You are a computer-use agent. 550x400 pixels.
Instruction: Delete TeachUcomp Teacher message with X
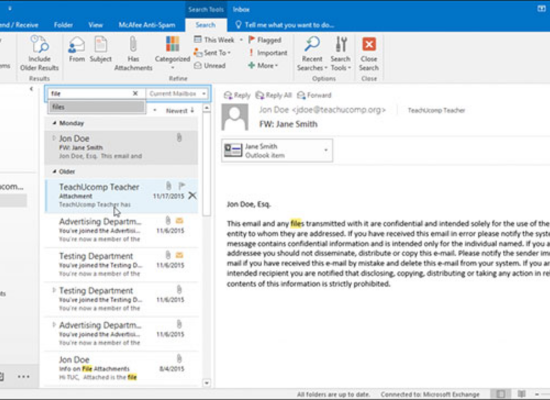[192, 195]
